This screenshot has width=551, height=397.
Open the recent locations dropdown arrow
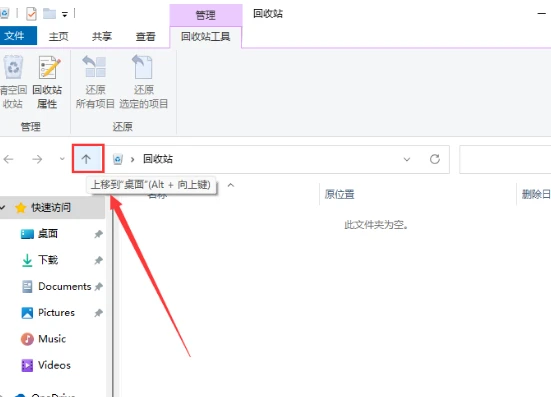click(x=62, y=159)
